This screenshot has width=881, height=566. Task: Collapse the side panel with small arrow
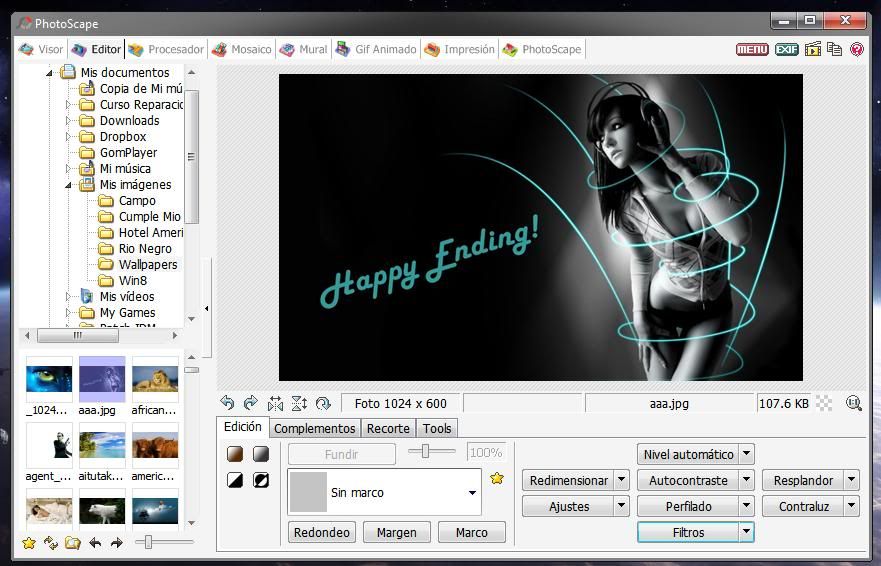[x=207, y=308]
